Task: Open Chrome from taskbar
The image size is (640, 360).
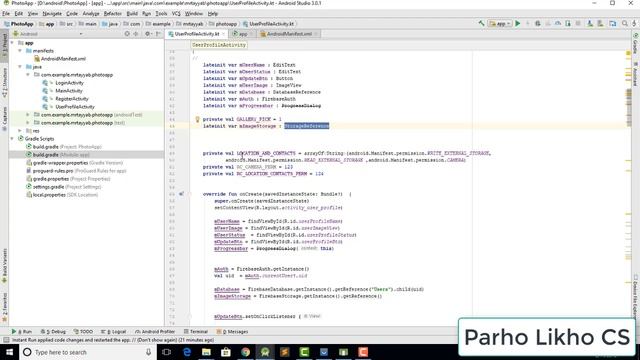Action: click(x=245, y=352)
